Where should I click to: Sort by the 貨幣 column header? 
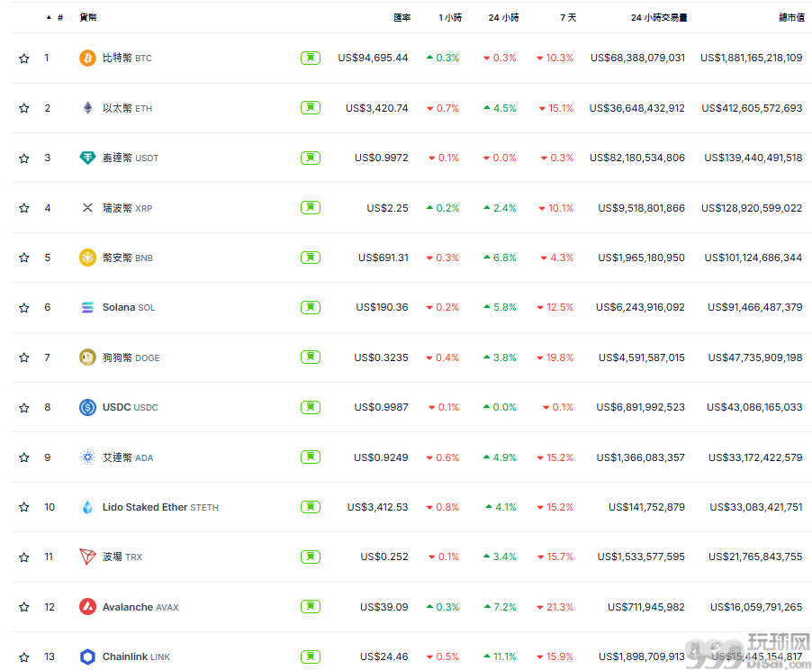[88, 17]
